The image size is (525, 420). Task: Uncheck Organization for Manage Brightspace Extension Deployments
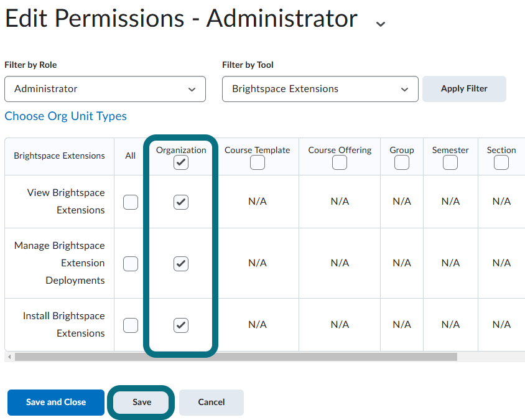click(181, 264)
